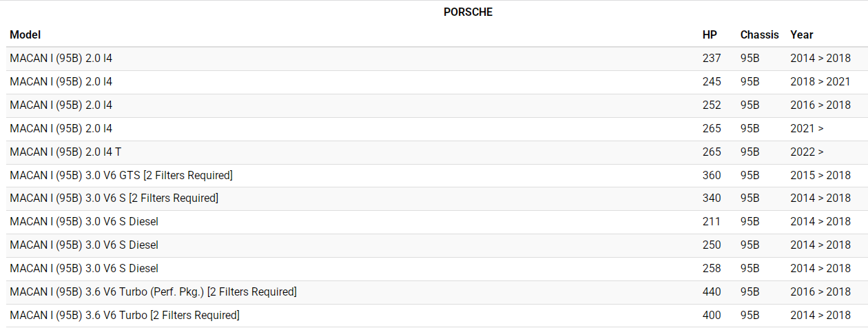Screen dimensions: 868x328
Task: Select the "2022 >" year cell
Action: click(x=807, y=152)
